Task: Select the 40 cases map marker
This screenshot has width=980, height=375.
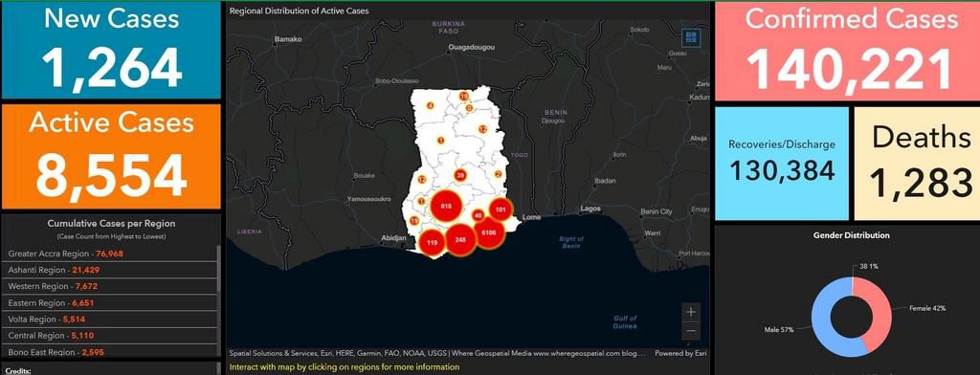Action: click(x=479, y=215)
